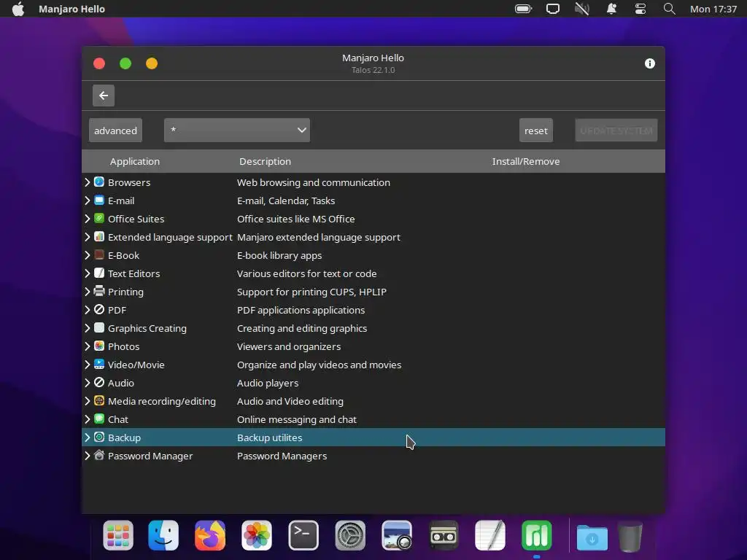Open the About info icon in title bar
Viewport: 747px width, 560px height.
tap(650, 63)
